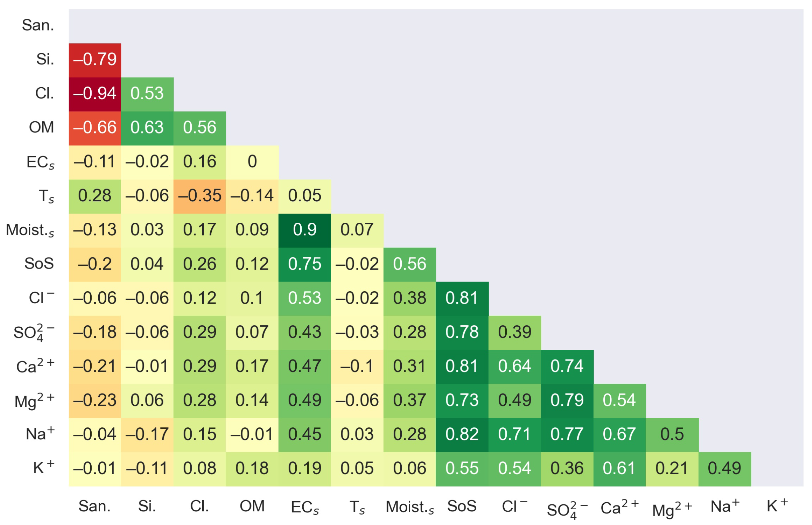
Task: Click the 0.74 cell in the Ca2+ row
Action: pyautogui.click(x=567, y=367)
